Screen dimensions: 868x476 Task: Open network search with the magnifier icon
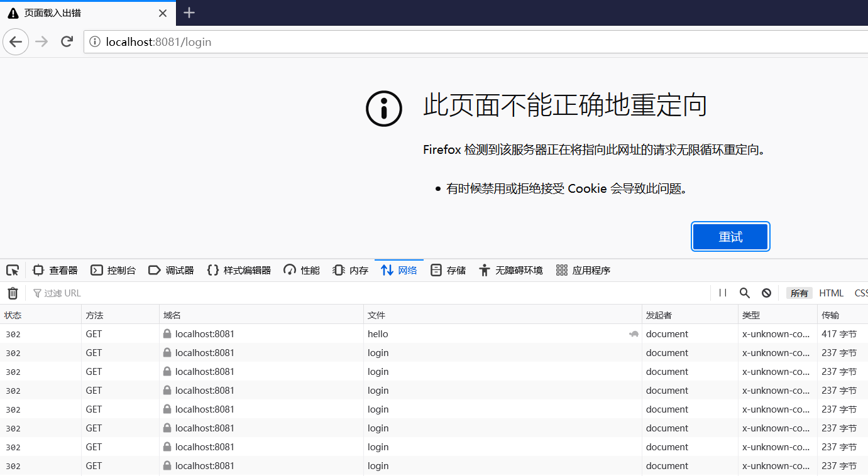745,293
